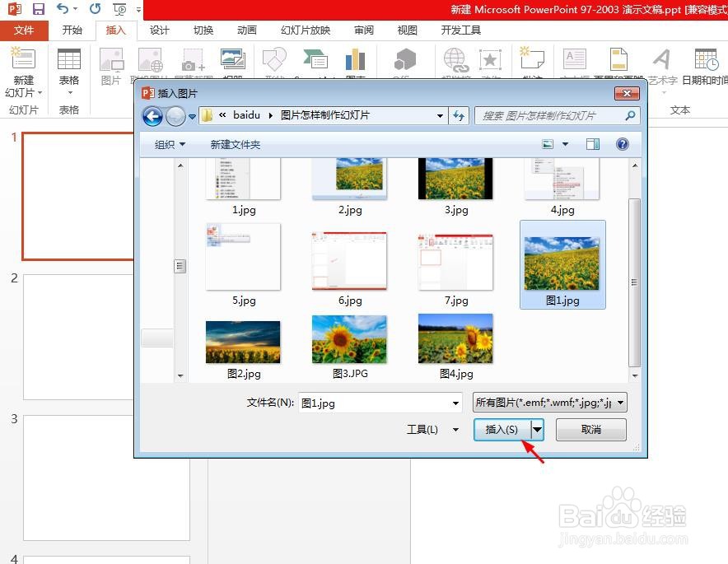Screen dimensions: 728x564
Task: Expand the address bar path dropdown
Action: 440,115
